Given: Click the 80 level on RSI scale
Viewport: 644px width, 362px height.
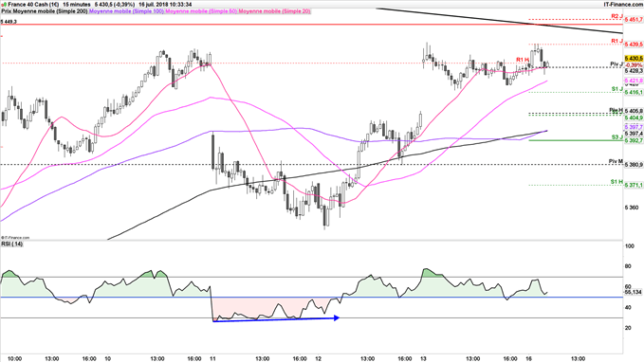Looking at the screenshot, I should click(628, 266).
